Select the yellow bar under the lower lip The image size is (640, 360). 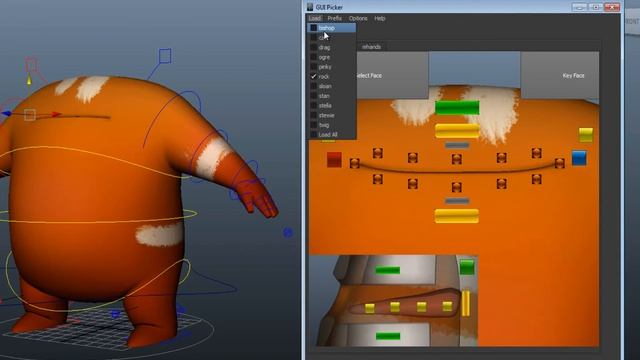(457, 216)
